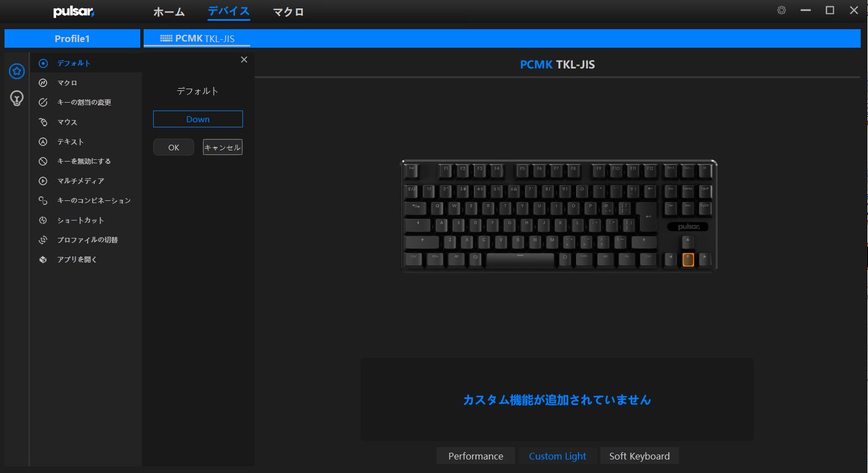Open settings gear in title bar
The image size is (868, 473).
tap(782, 10)
